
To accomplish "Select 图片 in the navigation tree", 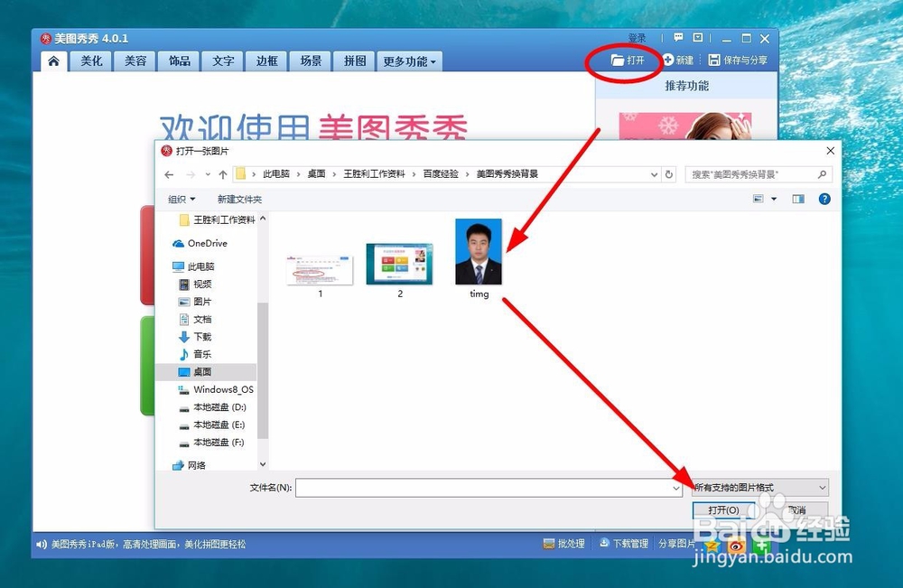I will pyautogui.click(x=195, y=302).
